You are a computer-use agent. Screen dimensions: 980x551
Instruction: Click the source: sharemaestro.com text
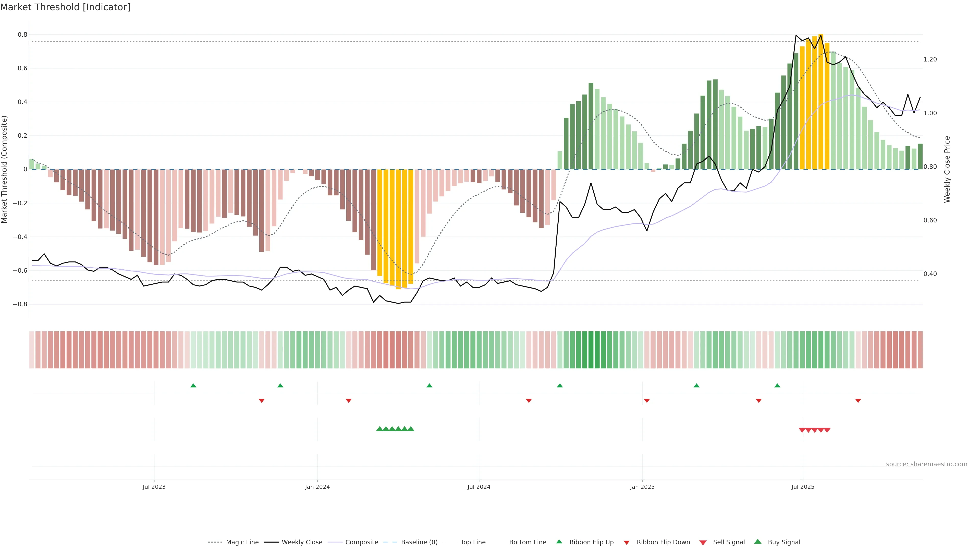926,464
